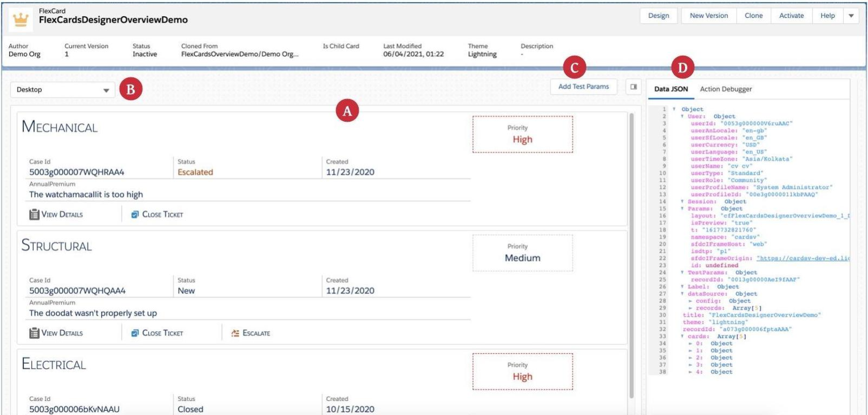Screen dimensions: 868x415
Task: Click the Closed status value in Electrical card
Action: coord(190,409)
